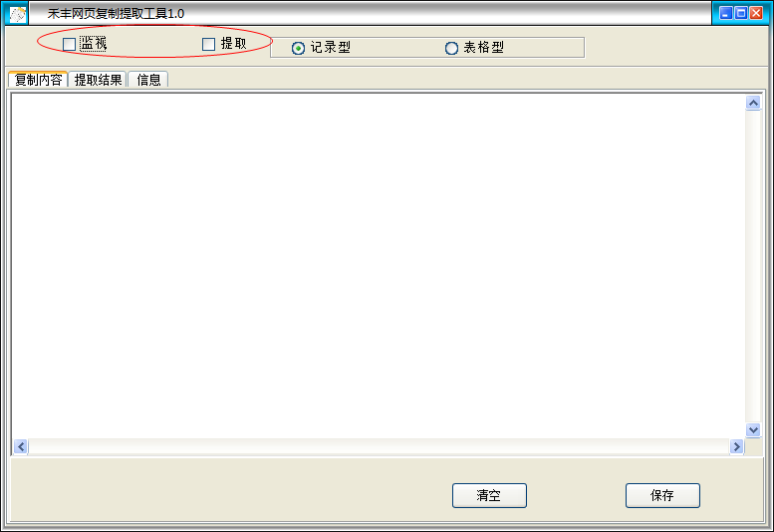Click the horizontal scrollbar right arrow

click(x=736, y=446)
